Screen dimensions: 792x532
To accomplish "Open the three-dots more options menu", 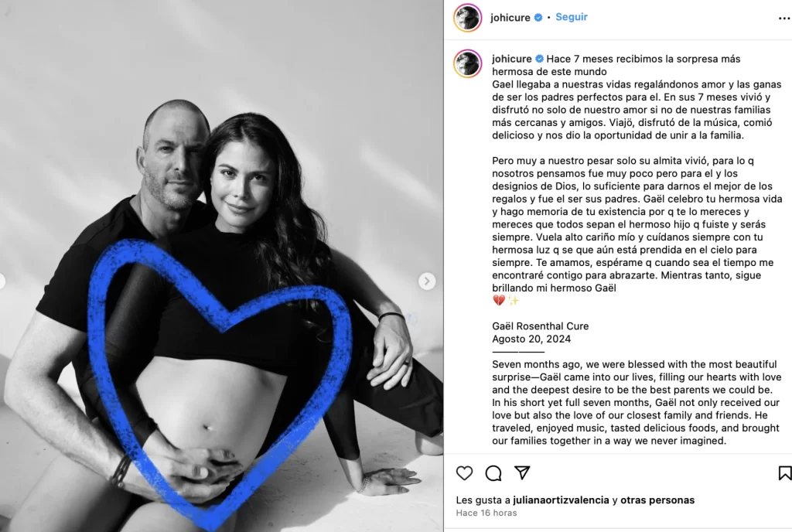I will coord(784,18).
